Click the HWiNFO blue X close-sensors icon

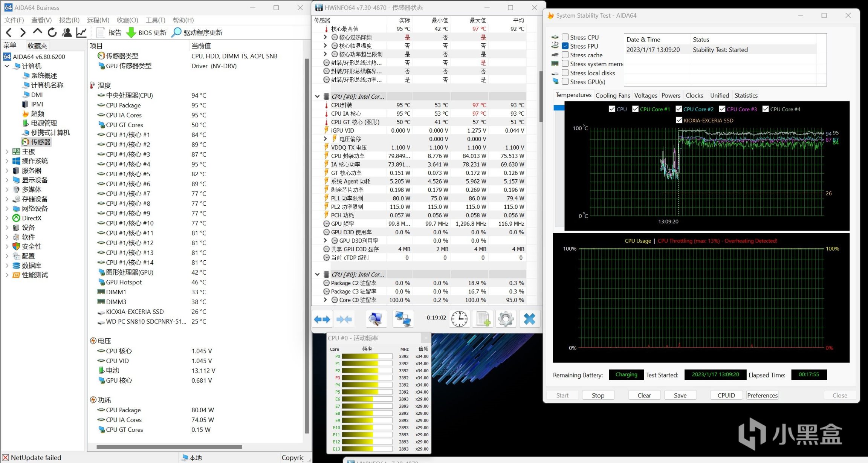(x=529, y=319)
